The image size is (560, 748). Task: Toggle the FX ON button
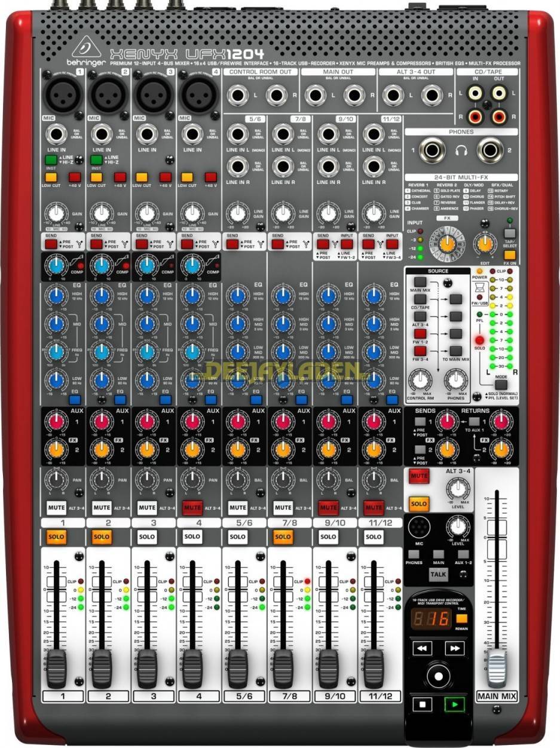(x=510, y=255)
